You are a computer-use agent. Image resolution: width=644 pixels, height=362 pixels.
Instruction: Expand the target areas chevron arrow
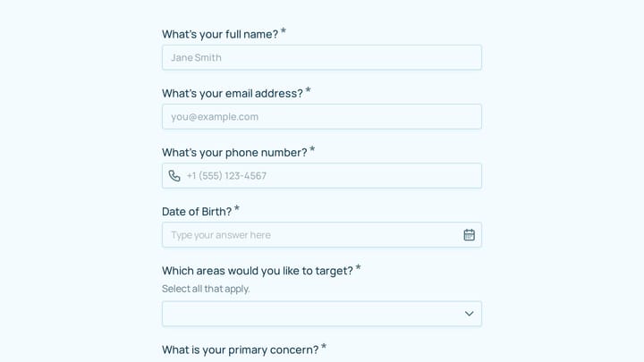click(469, 314)
